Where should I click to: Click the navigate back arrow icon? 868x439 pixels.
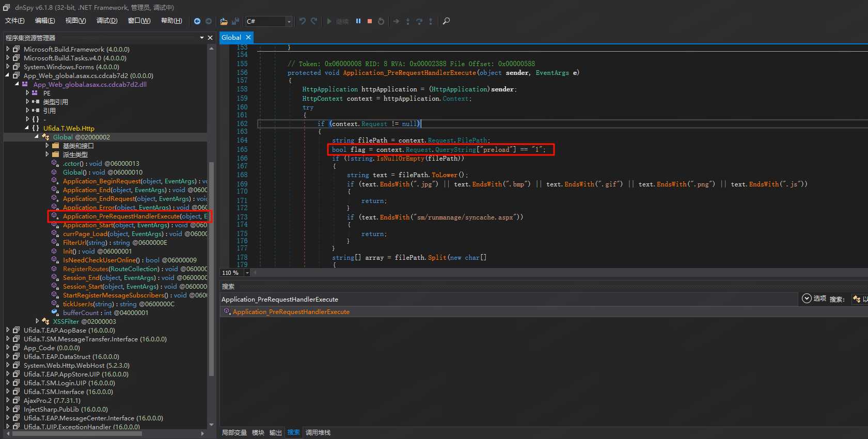click(x=197, y=21)
